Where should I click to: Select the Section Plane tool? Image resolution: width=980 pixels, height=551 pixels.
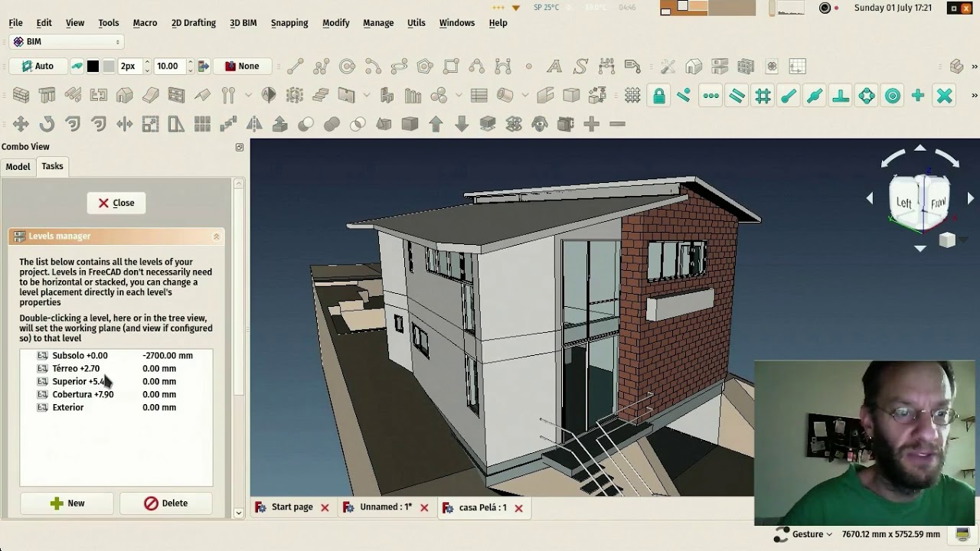pos(269,96)
